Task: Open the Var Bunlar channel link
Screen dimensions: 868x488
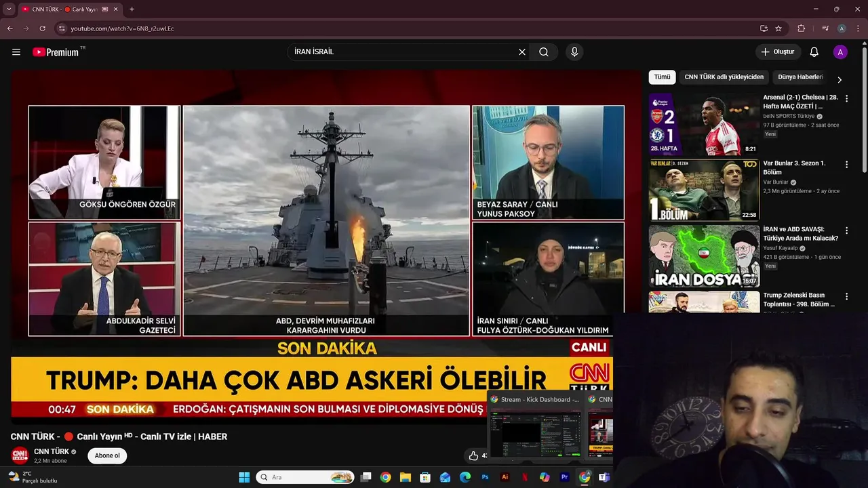Action: point(776,182)
